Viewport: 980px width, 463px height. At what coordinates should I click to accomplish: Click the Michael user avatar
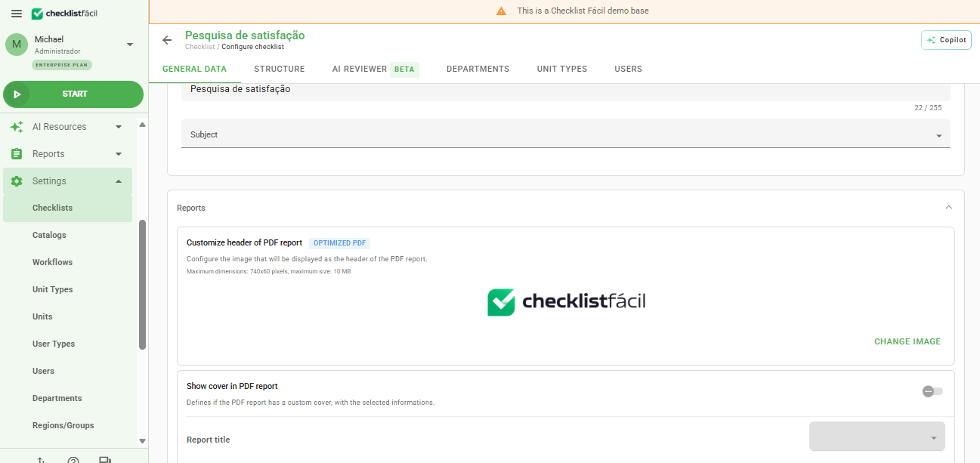point(17,45)
